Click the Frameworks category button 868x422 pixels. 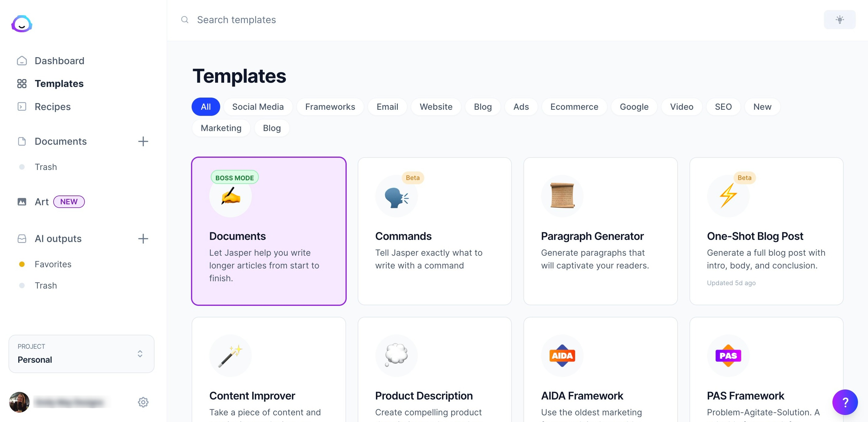pos(331,106)
